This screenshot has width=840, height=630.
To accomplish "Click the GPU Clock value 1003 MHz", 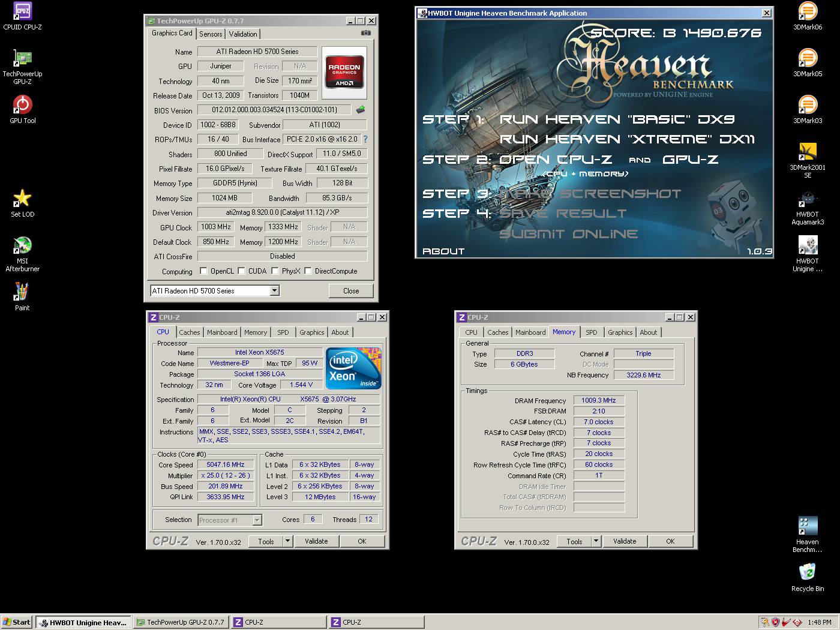I will pyautogui.click(x=216, y=227).
